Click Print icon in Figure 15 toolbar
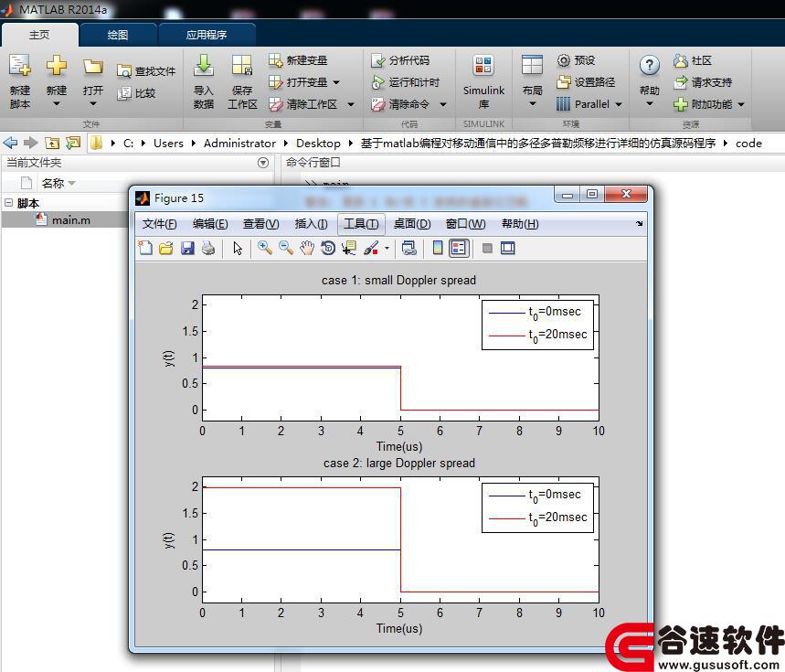This screenshot has width=785, height=672. point(208,248)
